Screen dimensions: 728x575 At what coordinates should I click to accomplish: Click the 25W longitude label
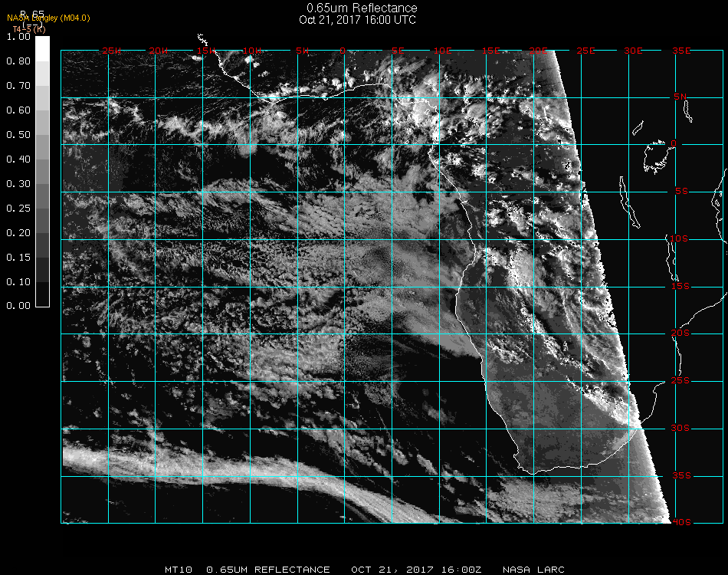pyautogui.click(x=111, y=51)
